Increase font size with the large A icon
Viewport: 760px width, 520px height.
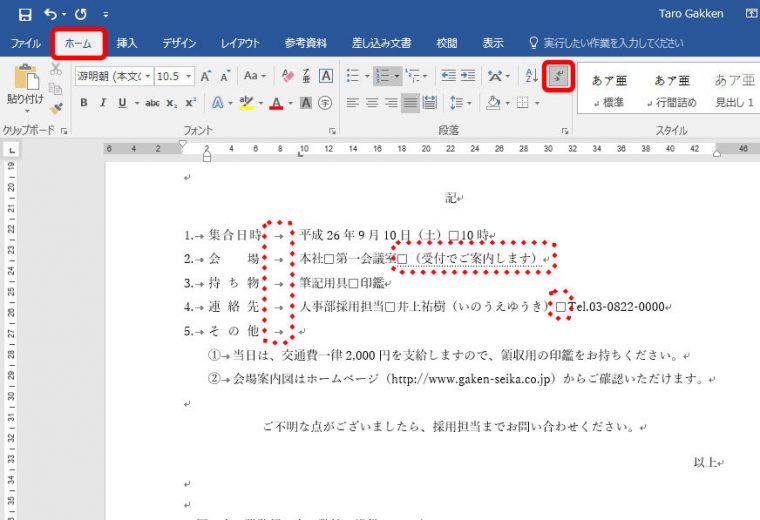click(x=206, y=76)
